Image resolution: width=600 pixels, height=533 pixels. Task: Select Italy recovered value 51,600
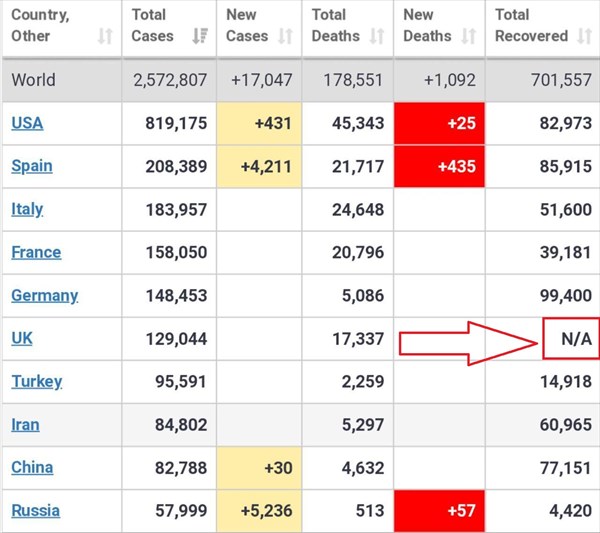[x=566, y=210]
